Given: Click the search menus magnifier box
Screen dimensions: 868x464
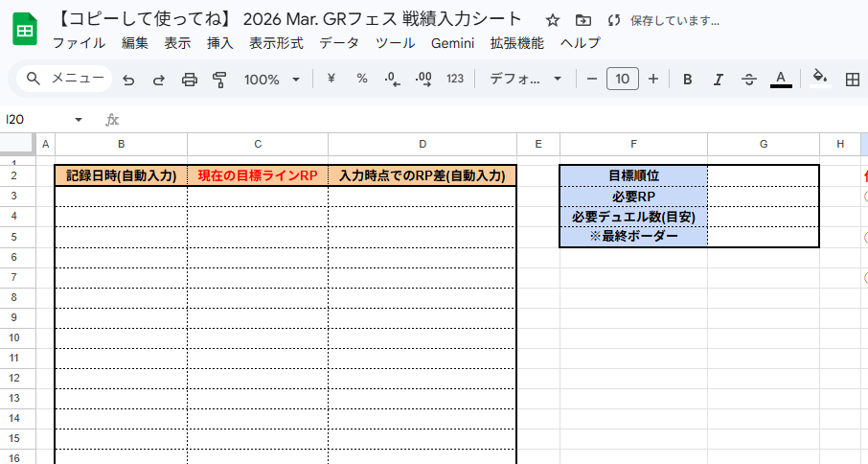Looking at the screenshot, I should coord(65,79).
